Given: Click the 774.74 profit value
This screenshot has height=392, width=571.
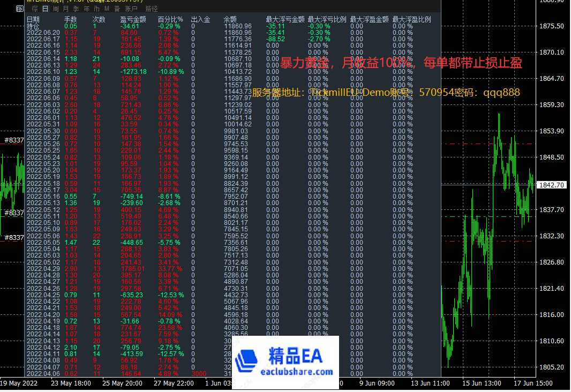Looking at the screenshot, I should (131, 328).
